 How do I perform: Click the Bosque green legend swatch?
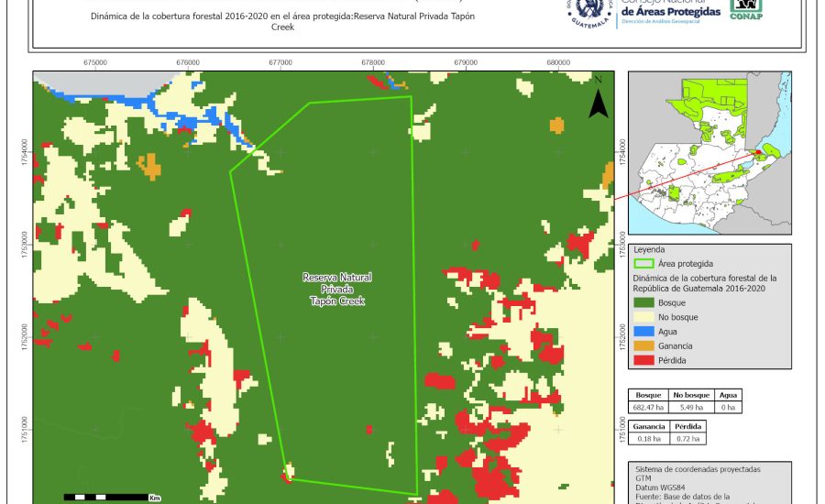[x=643, y=302]
